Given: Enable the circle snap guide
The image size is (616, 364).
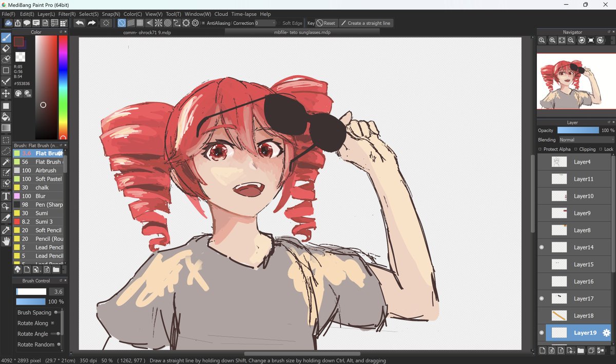Looking at the screenshot, I should pyautogui.click(x=167, y=23).
